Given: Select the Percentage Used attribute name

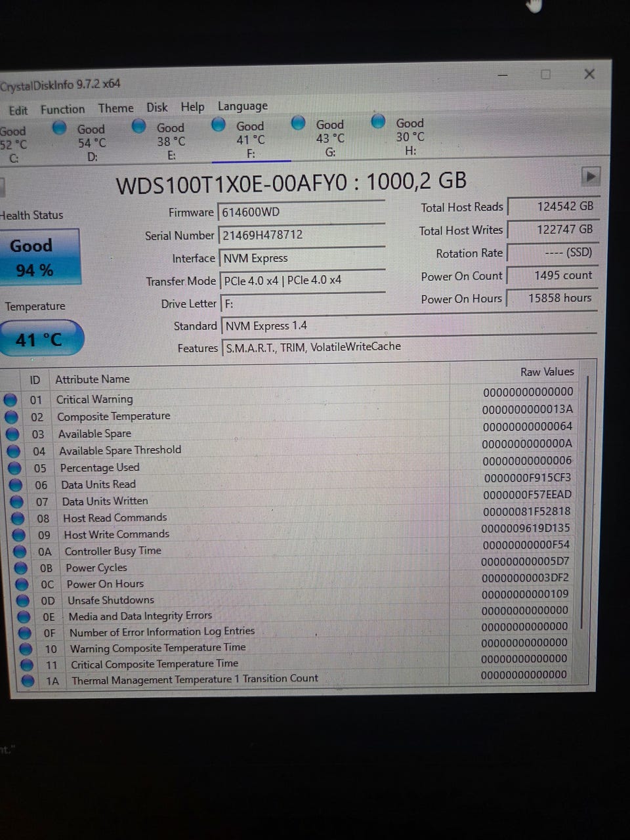Looking at the screenshot, I should coord(100,467).
